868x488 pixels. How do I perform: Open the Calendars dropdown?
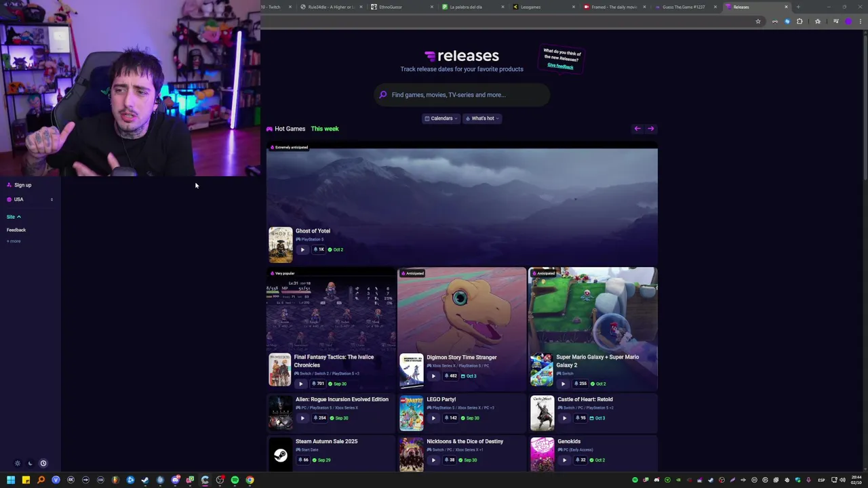click(x=441, y=119)
